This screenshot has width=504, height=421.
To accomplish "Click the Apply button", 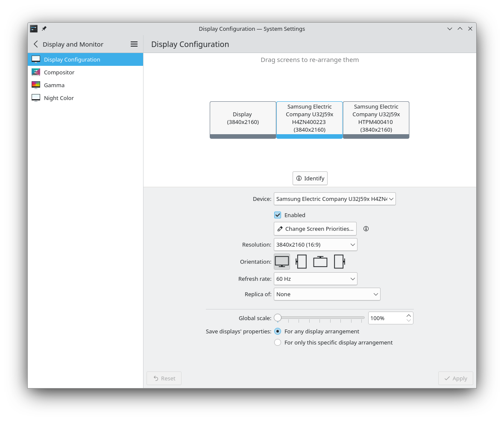I will [x=455, y=378].
